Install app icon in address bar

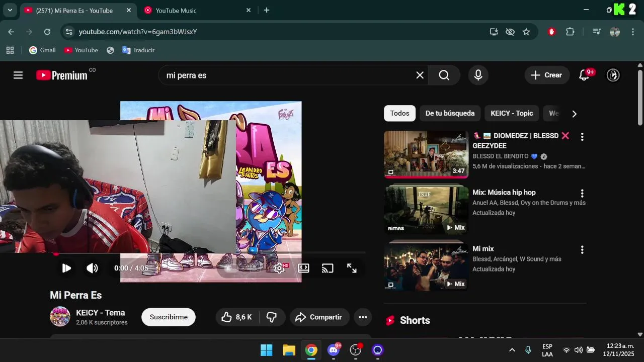click(494, 32)
